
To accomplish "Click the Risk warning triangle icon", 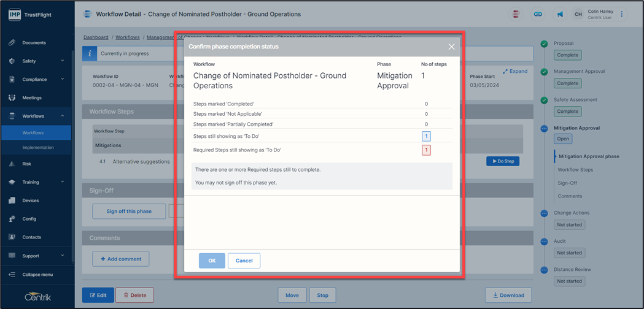I will 12,164.
